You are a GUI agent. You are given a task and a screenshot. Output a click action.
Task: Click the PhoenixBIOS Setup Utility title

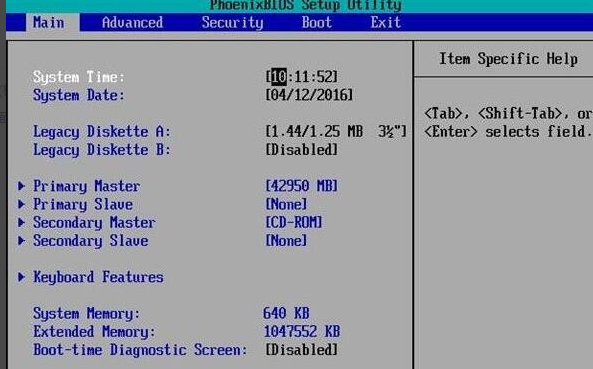[x=306, y=5]
